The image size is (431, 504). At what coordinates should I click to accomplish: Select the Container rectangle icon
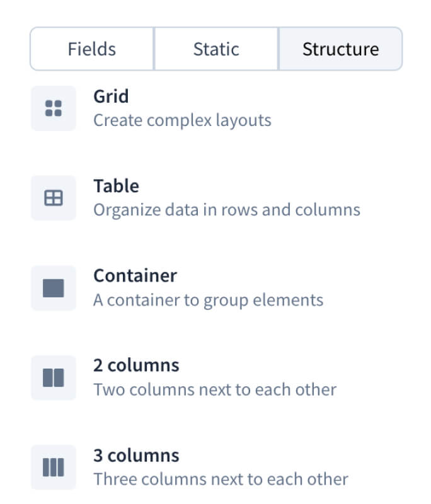click(54, 288)
